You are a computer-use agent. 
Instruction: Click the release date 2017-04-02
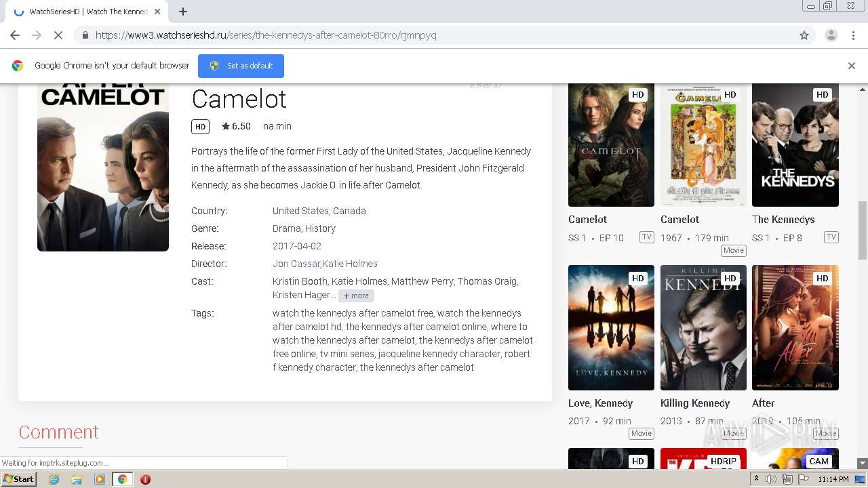(297, 246)
